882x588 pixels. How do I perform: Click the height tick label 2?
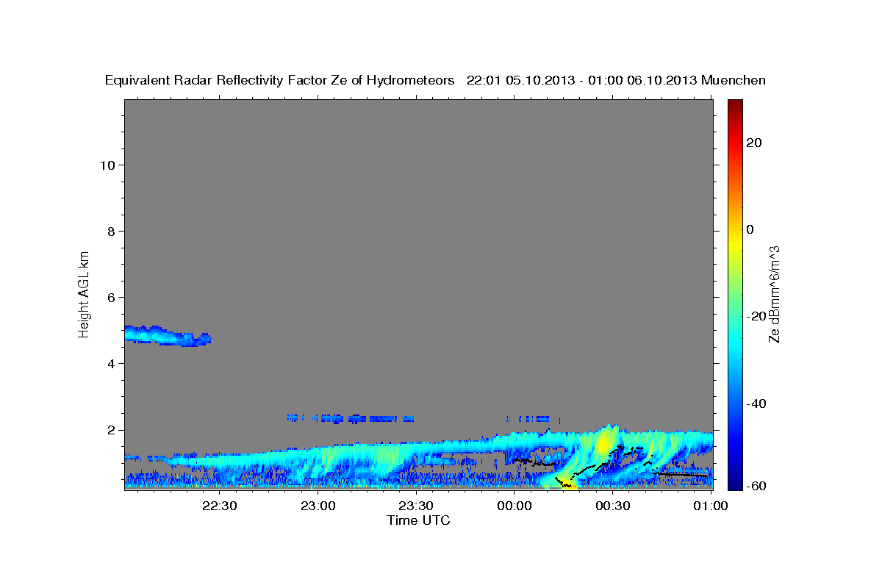click(112, 430)
